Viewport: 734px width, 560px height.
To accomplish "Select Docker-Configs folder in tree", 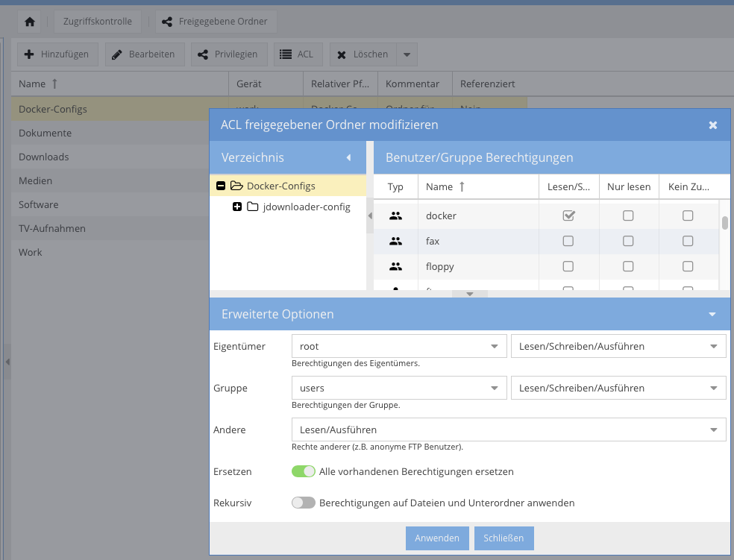I will 281,186.
